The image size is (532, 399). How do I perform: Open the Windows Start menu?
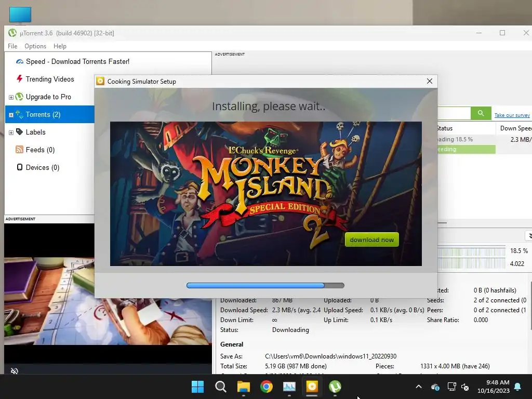[198, 387]
